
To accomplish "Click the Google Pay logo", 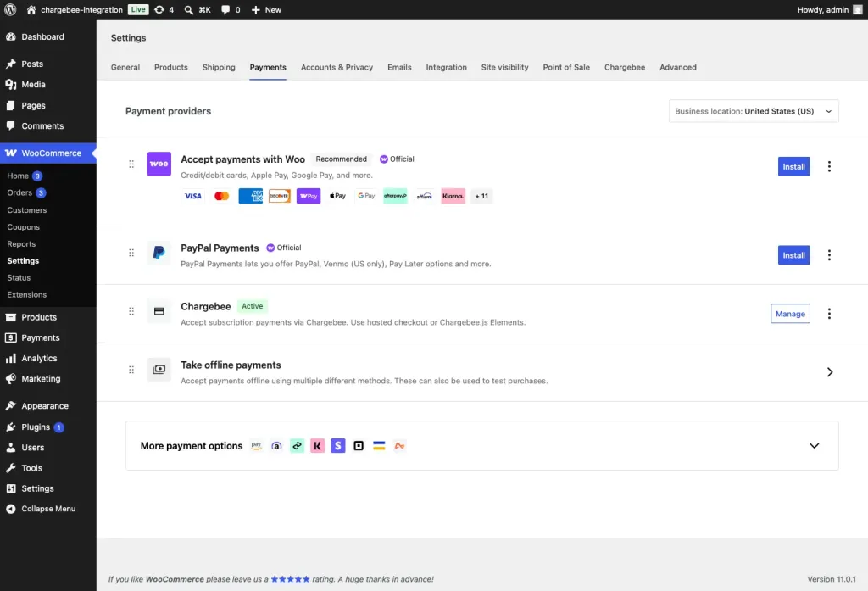I will coord(366,196).
